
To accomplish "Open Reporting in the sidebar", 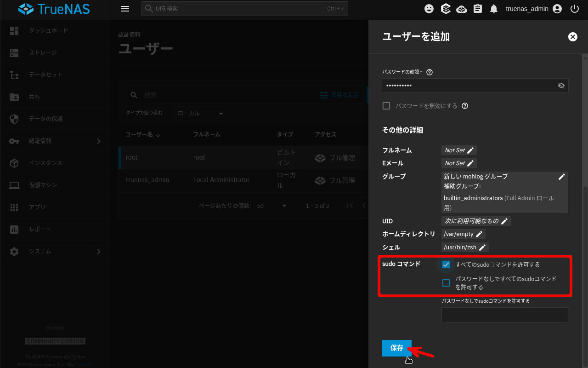I will coord(55,229).
